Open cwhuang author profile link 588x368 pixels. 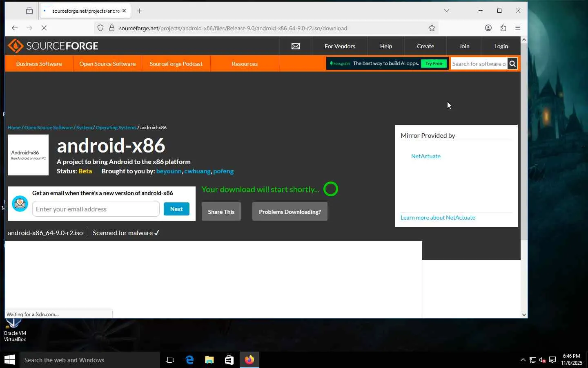click(197, 171)
